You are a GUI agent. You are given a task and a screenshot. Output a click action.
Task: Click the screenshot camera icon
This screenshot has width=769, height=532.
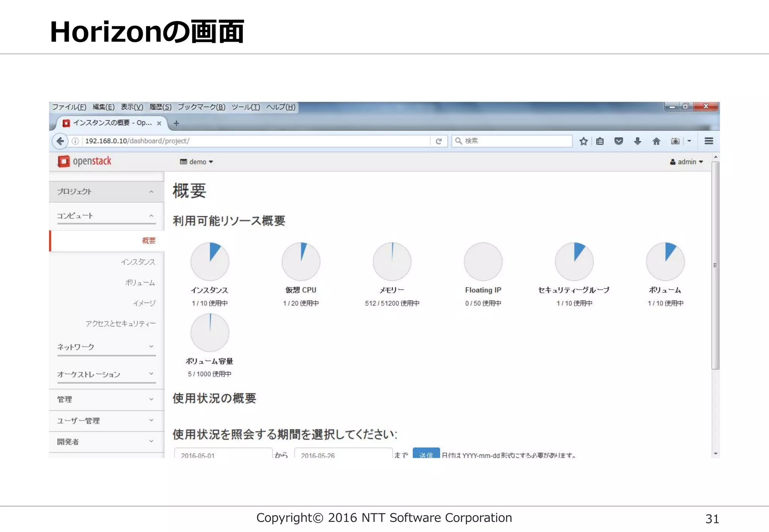click(675, 141)
